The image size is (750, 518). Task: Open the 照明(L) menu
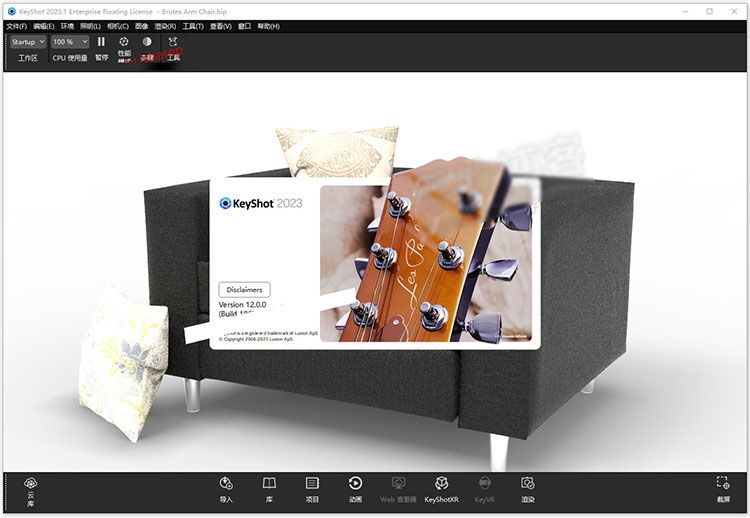click(90, 26)
